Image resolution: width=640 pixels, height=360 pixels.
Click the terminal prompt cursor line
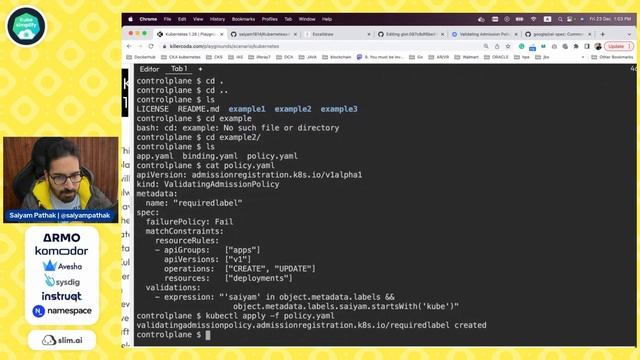[173, 335]
